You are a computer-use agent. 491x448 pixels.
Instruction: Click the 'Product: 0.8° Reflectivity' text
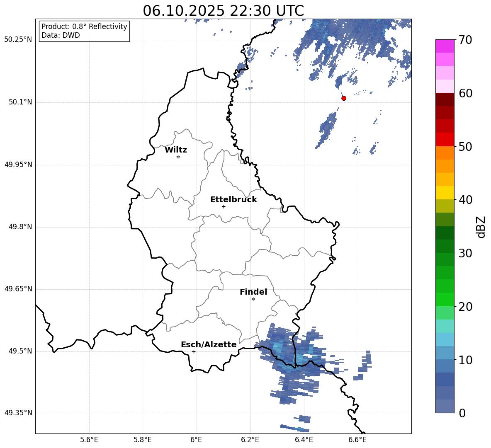pos(84,27)
